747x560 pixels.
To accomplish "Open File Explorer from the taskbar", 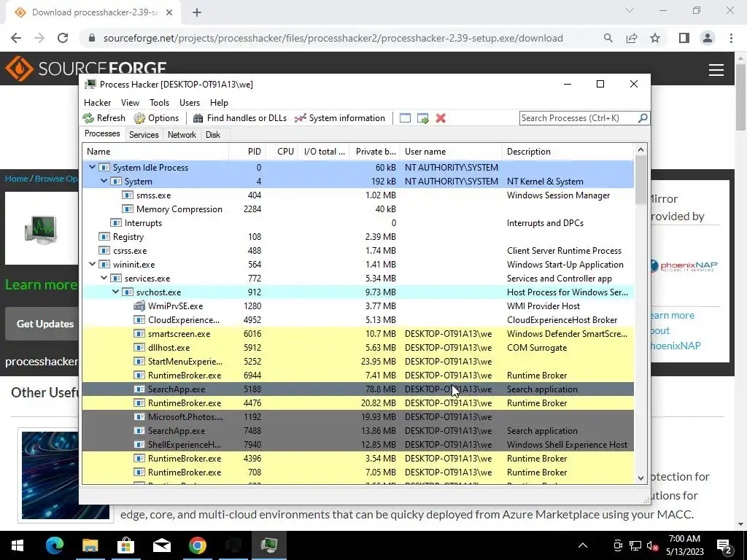I will coord(90,545).
